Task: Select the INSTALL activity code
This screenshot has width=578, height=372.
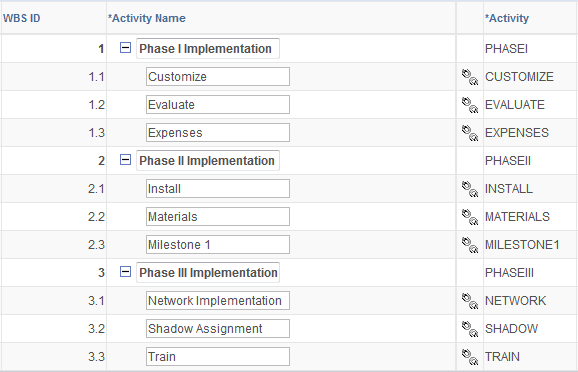Action: [x=509, y=189]
